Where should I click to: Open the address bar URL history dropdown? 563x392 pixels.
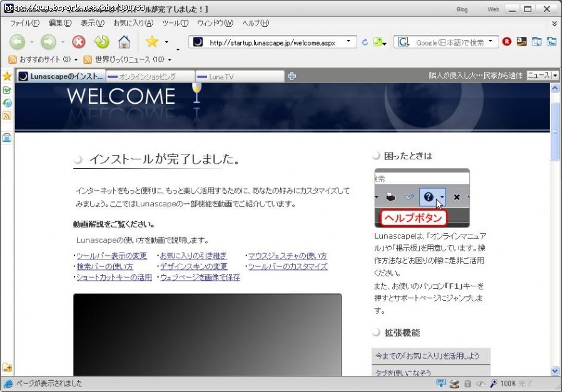(x=348, y=41)
